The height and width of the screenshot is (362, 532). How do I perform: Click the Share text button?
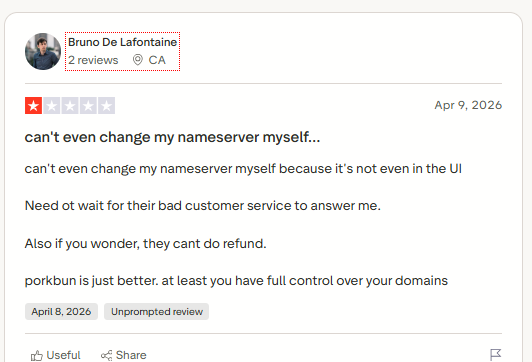pos(131,355)
